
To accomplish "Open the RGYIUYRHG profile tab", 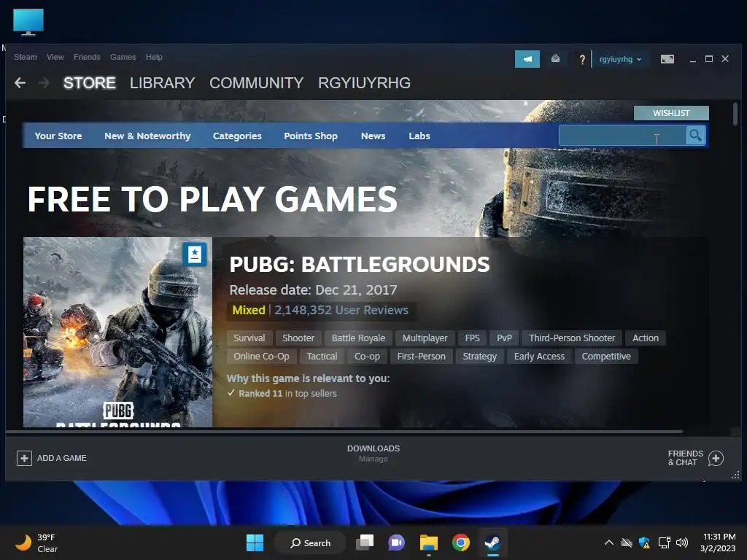I will (365, 83).
